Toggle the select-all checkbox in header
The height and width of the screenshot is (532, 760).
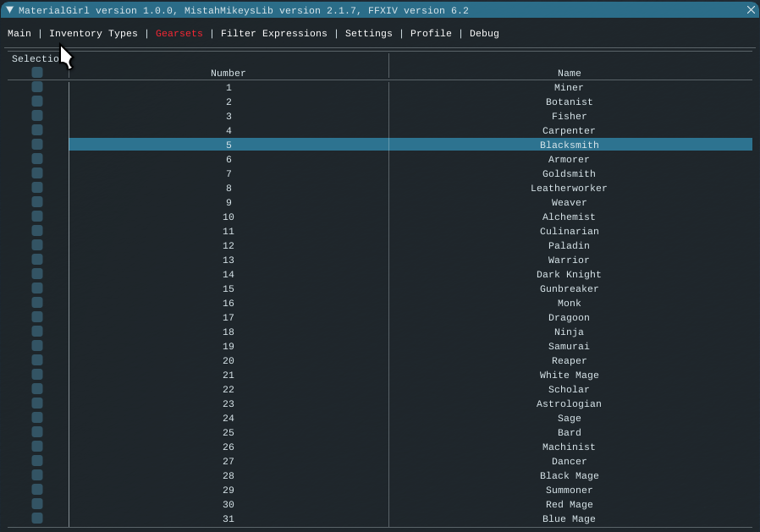coord(37,73)
